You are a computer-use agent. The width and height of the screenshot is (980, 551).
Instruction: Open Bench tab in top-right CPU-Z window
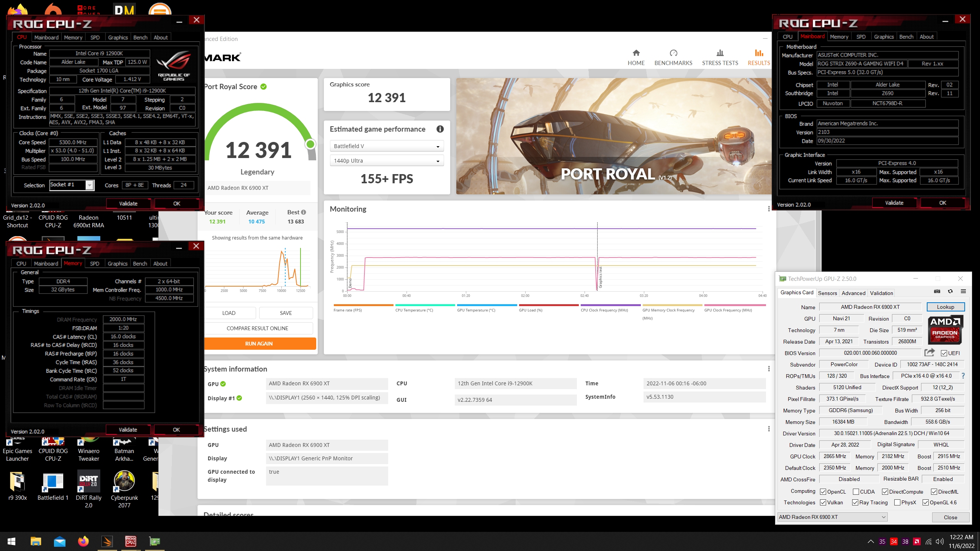(906, 37)
